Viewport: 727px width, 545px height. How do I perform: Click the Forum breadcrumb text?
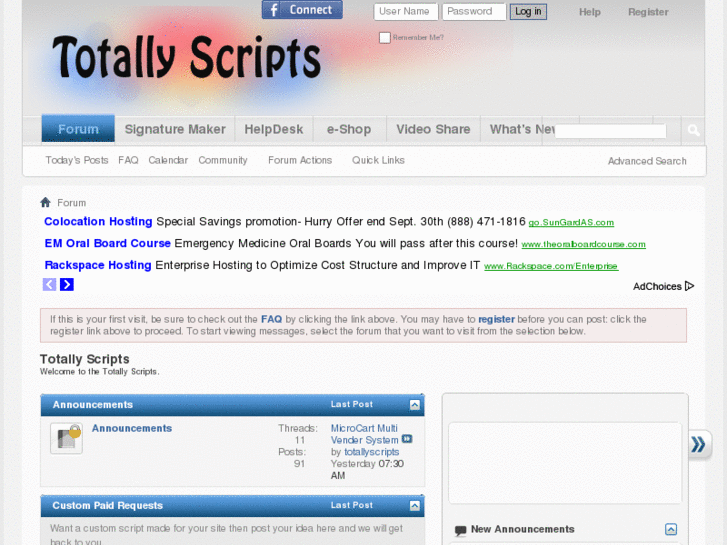pyautogui.click(x=71, y=203)
